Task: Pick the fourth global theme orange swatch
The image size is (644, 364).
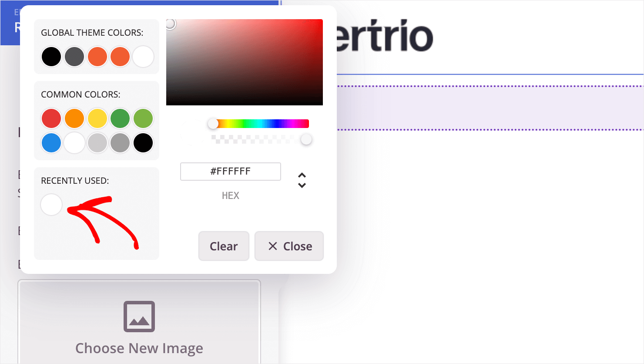Action: click(120, 57)
